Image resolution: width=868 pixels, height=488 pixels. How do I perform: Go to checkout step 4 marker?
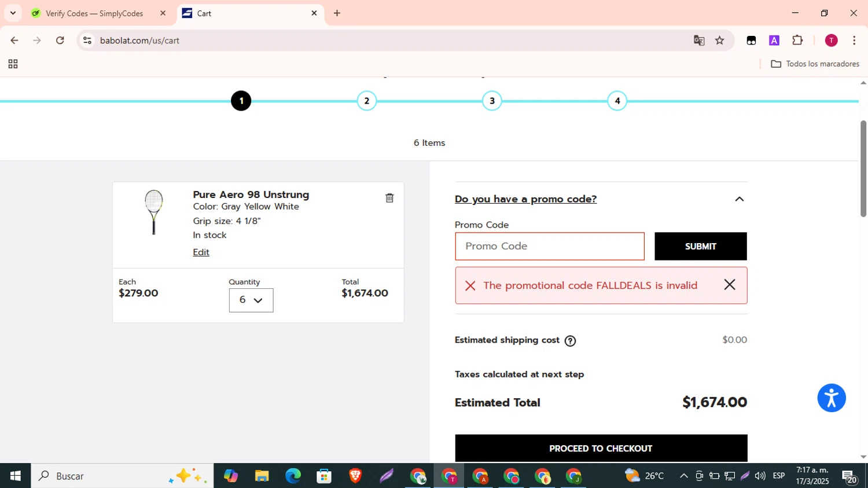(617, 101)
